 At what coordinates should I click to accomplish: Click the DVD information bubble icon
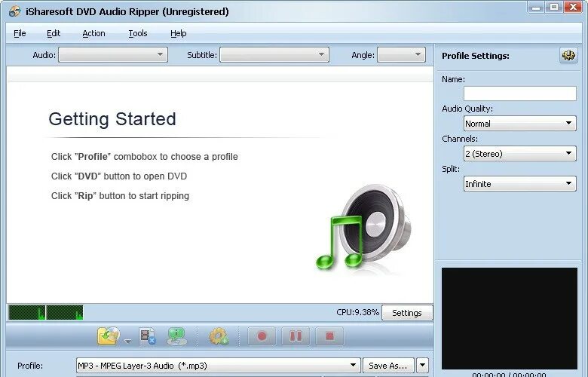(177, 336)
